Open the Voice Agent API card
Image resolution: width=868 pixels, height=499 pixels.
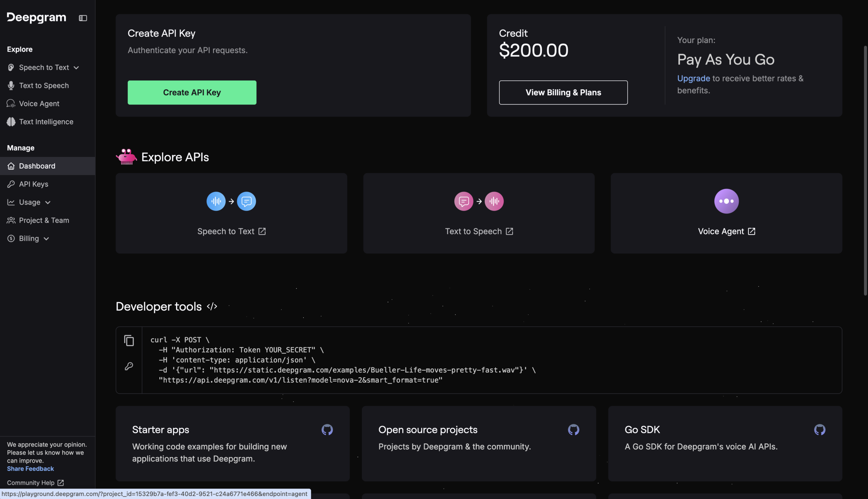[726, 213]
